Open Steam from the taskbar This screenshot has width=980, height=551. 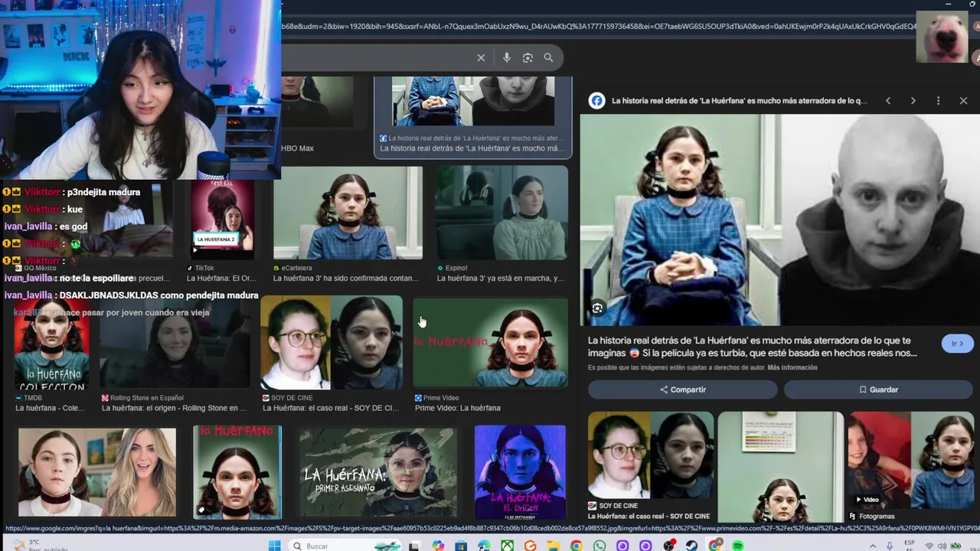pos(691,546)
